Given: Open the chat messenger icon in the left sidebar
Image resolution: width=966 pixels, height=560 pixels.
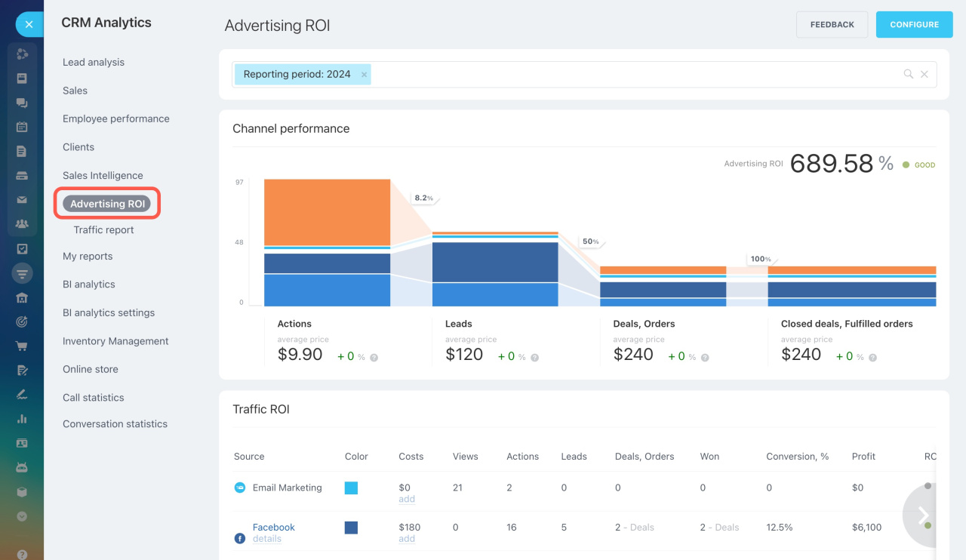Looking at the screenshot, I should (22, 103).
